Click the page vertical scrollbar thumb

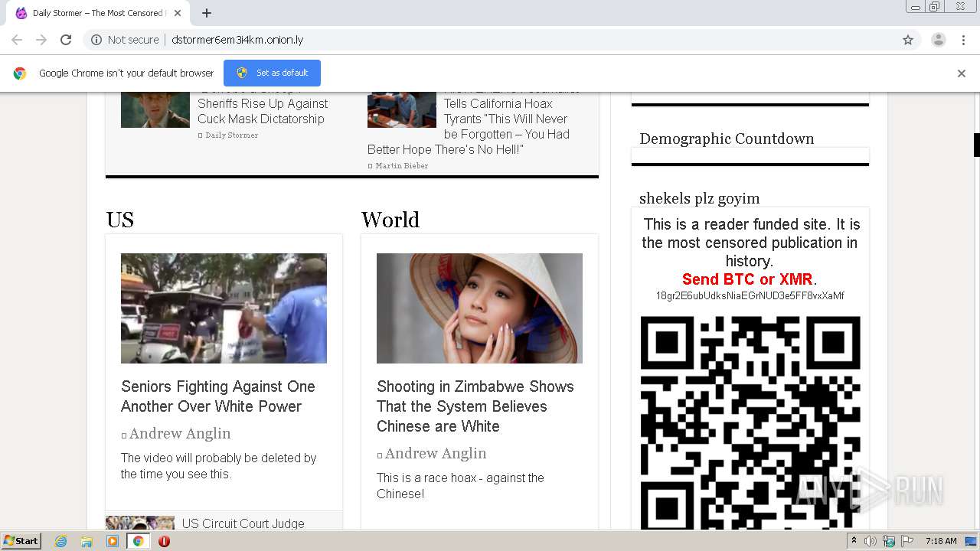click(976, 145)
